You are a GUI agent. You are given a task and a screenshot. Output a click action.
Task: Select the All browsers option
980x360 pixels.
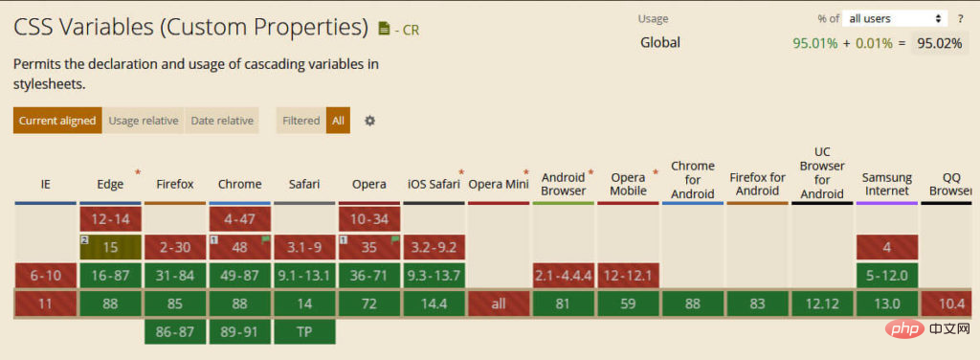[x=338, y=121]
